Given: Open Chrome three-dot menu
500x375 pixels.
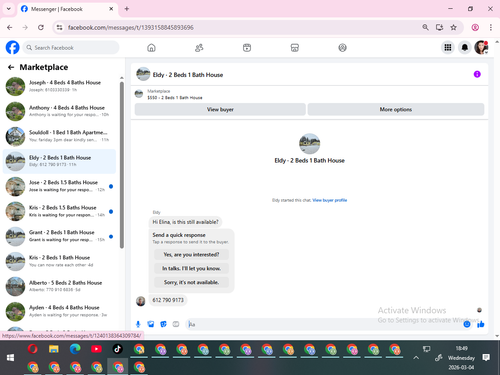Looking at the screenshot, I should 491,27.
